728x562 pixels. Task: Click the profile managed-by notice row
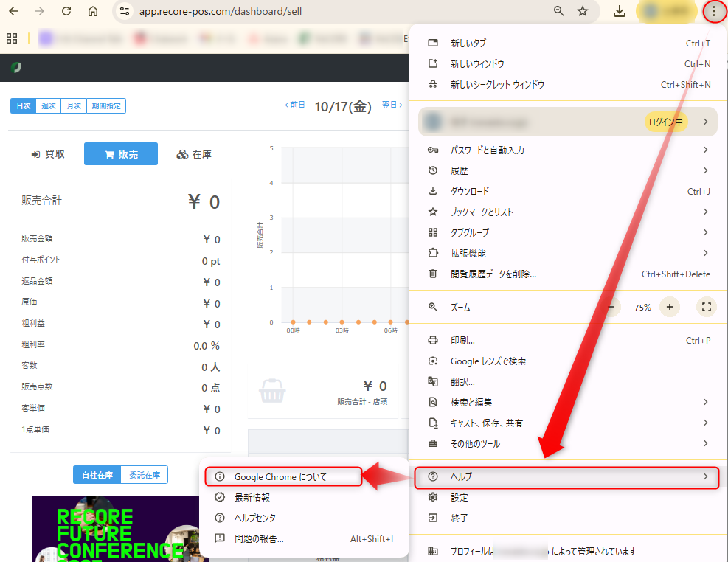click(x=569, y=551)
